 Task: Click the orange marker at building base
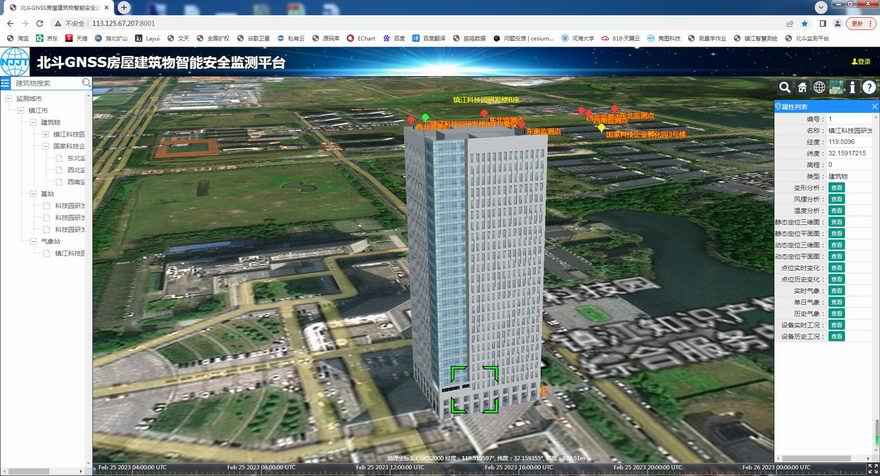click(x=543, y=390)
